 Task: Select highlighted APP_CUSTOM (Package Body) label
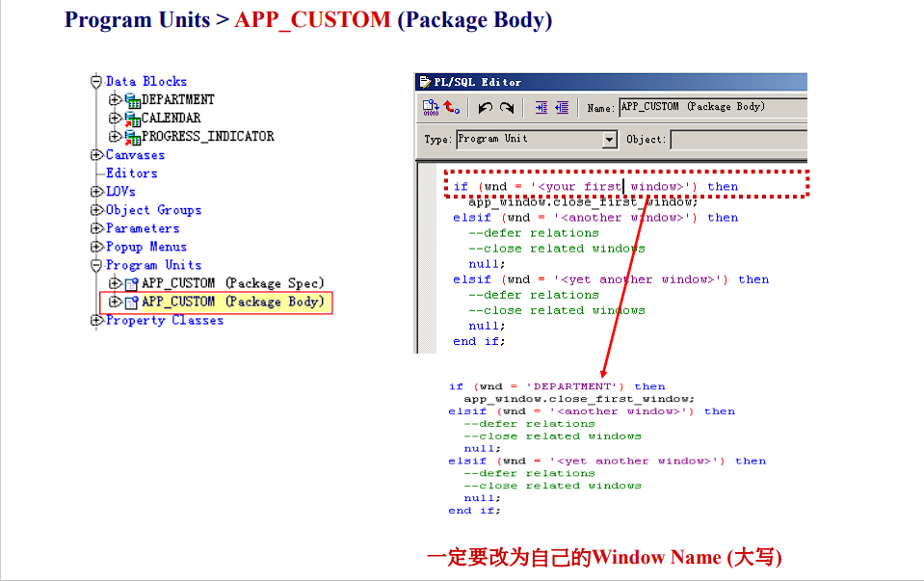[233, 302]
